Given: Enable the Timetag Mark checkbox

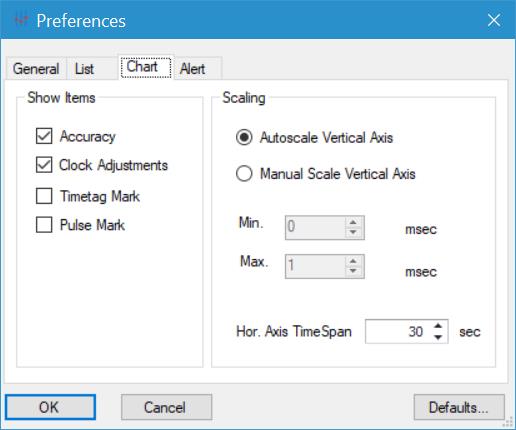Looking at the screenshot, I should click(44, 196).
